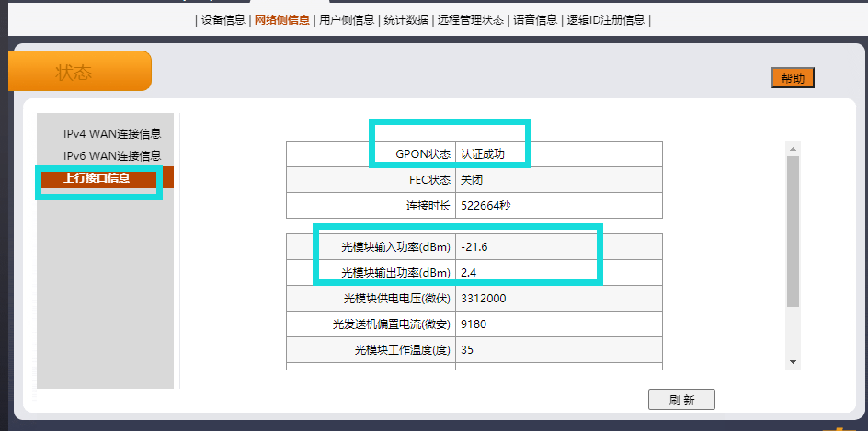Open the 语音信息 tab
Screen dimensions: 868x431
click(535, 20)
